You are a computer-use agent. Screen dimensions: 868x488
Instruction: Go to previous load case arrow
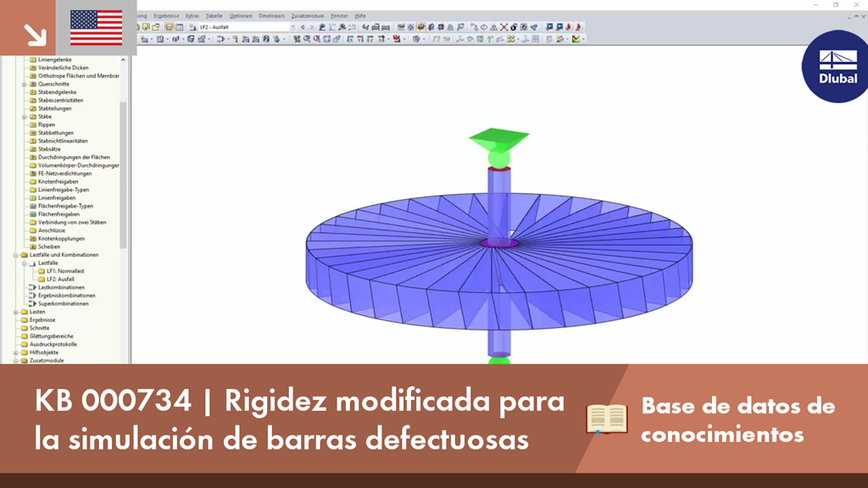[303, 27]
